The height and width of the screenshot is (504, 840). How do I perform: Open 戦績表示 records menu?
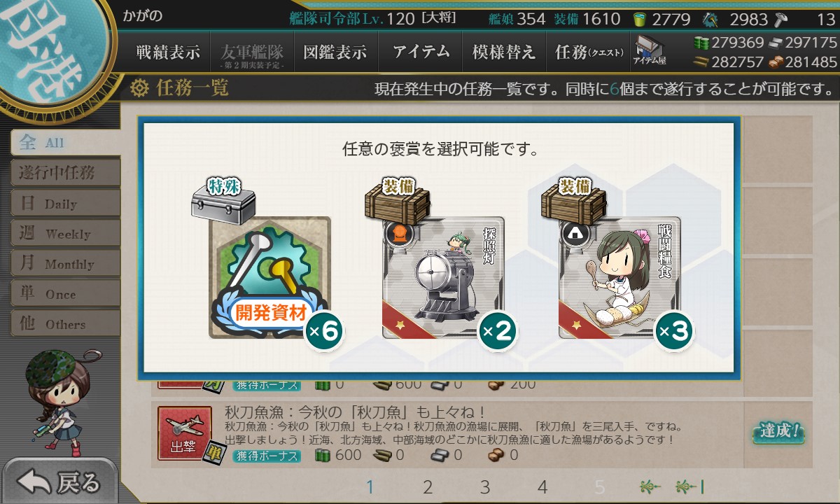pyautogui.click(x=168, y=52)
